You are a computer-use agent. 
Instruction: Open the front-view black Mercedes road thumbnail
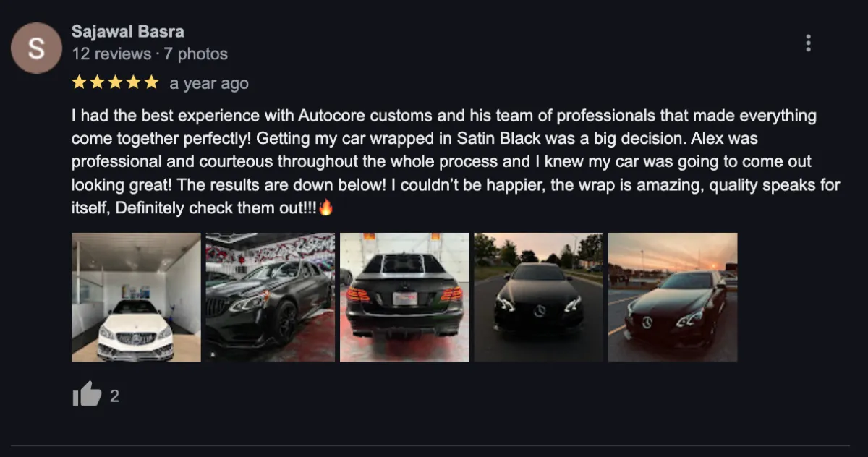click(539, 297)
